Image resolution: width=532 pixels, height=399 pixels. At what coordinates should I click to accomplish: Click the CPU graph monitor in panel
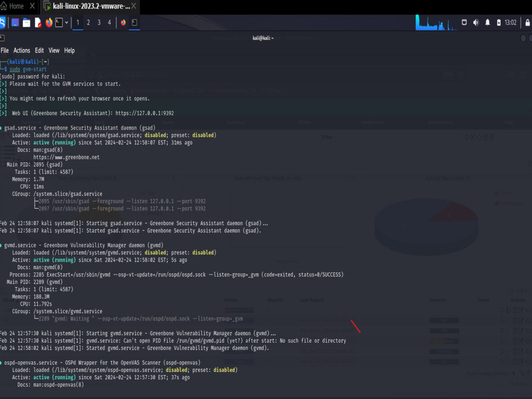436,22
